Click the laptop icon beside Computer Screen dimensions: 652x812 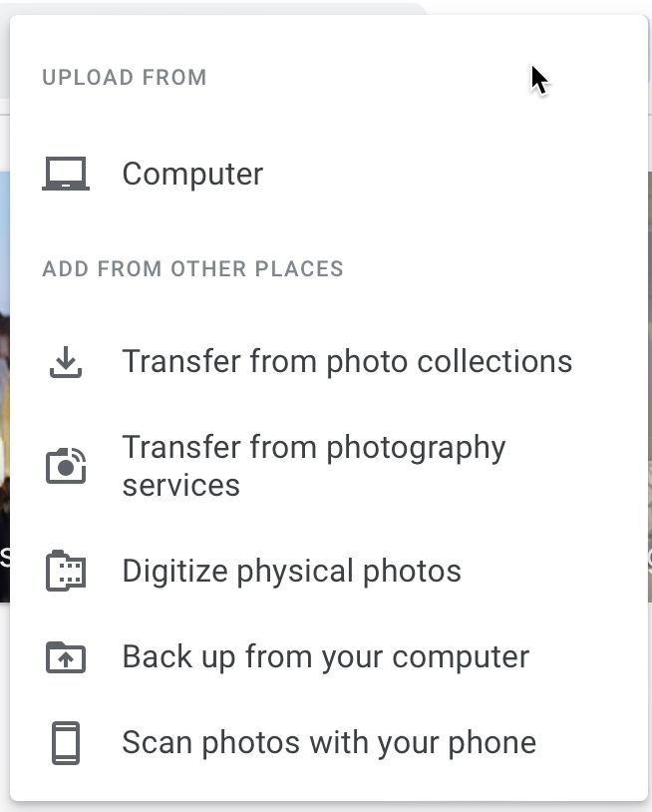click(66, 174)
